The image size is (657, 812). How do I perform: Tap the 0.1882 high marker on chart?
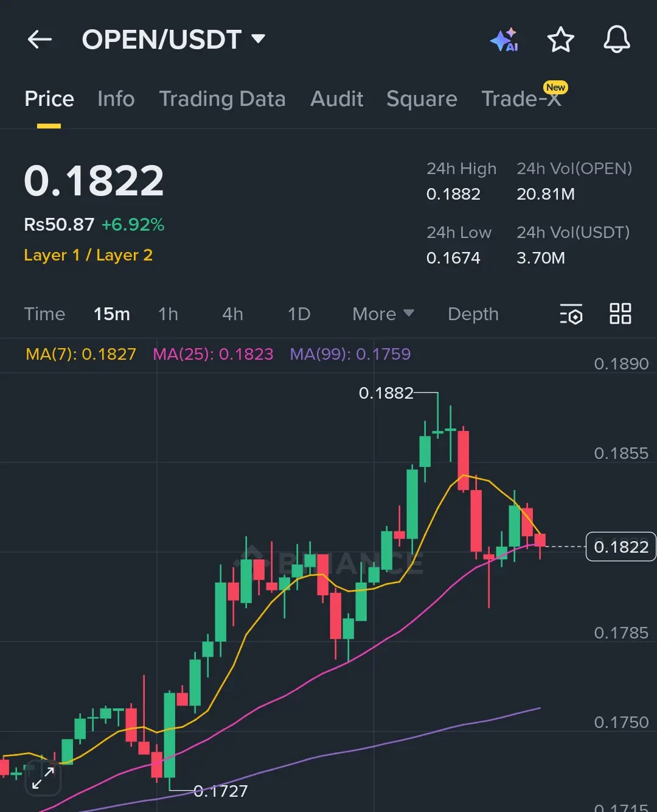(x=386, y=393)
